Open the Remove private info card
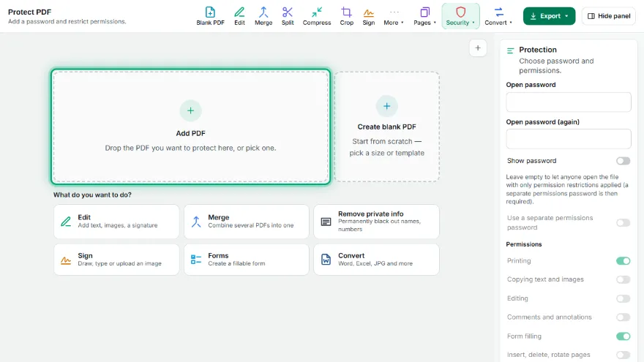 pos(376,221)
